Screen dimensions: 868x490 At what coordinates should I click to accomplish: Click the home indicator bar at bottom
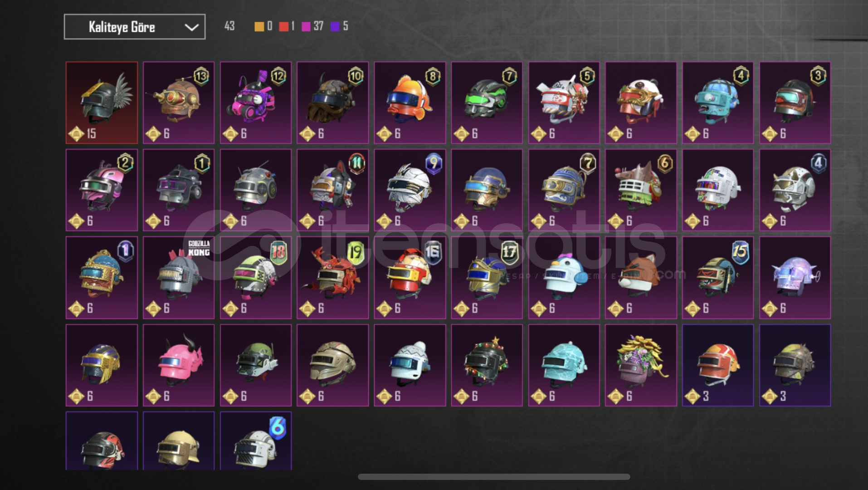494,477
